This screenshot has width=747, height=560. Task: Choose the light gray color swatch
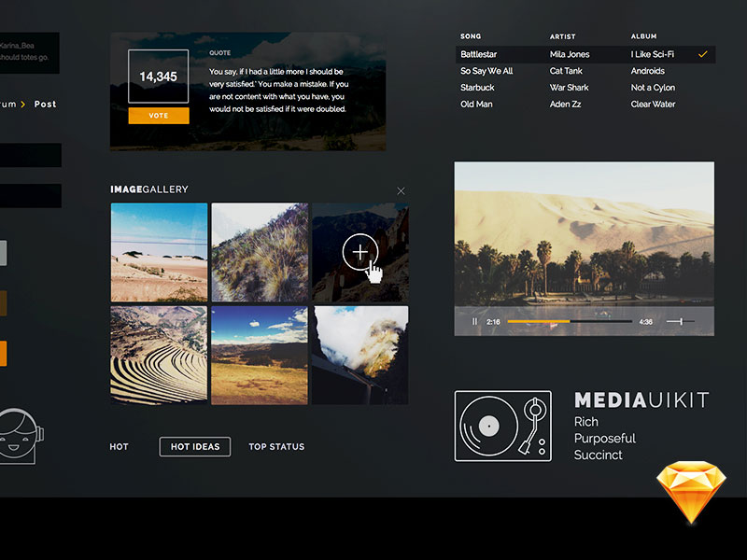[x=3, y=253]
